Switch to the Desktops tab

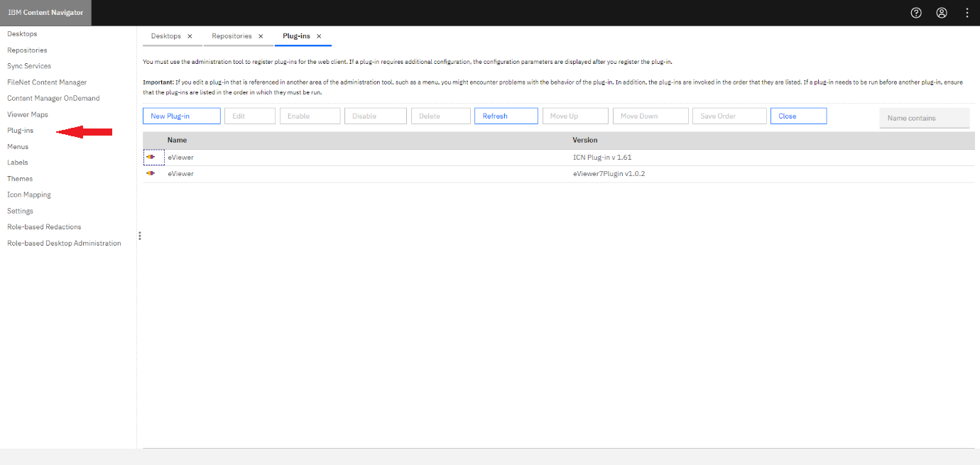click(x=166, y=36)
